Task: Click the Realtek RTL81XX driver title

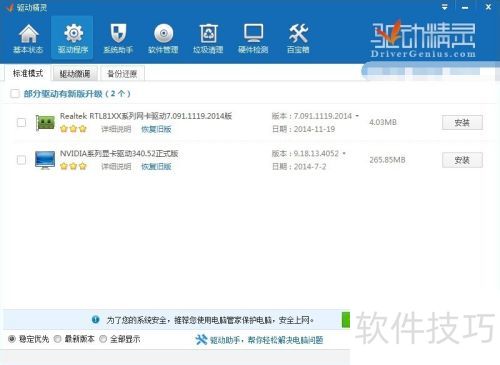Action: coord(146,116)
